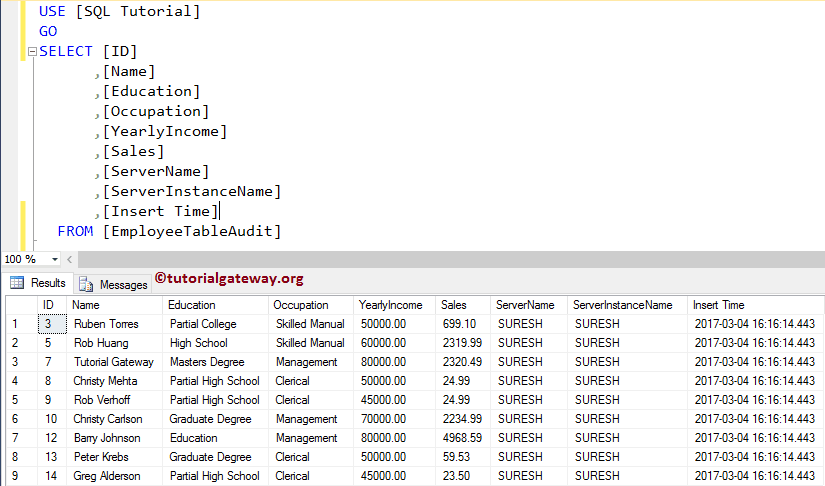Select row 1 header in results
The width and height of the screenshot is (825, 486).
(x=22, y=324)
